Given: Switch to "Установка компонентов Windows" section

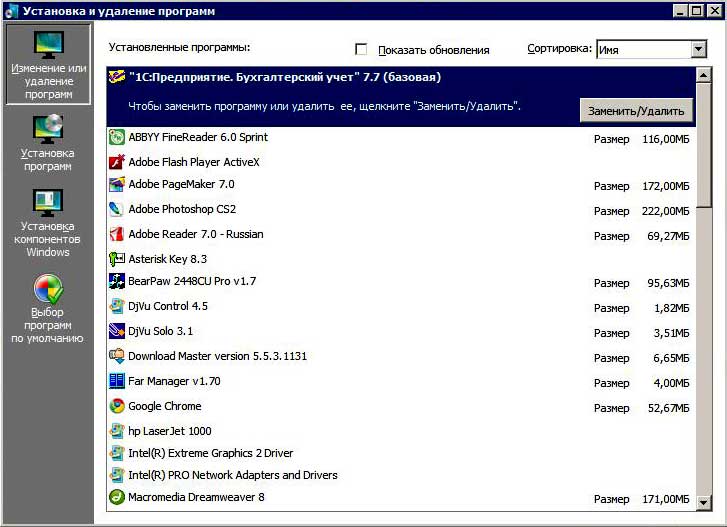Looking at the screenshot, I should [x=48, y=222].
